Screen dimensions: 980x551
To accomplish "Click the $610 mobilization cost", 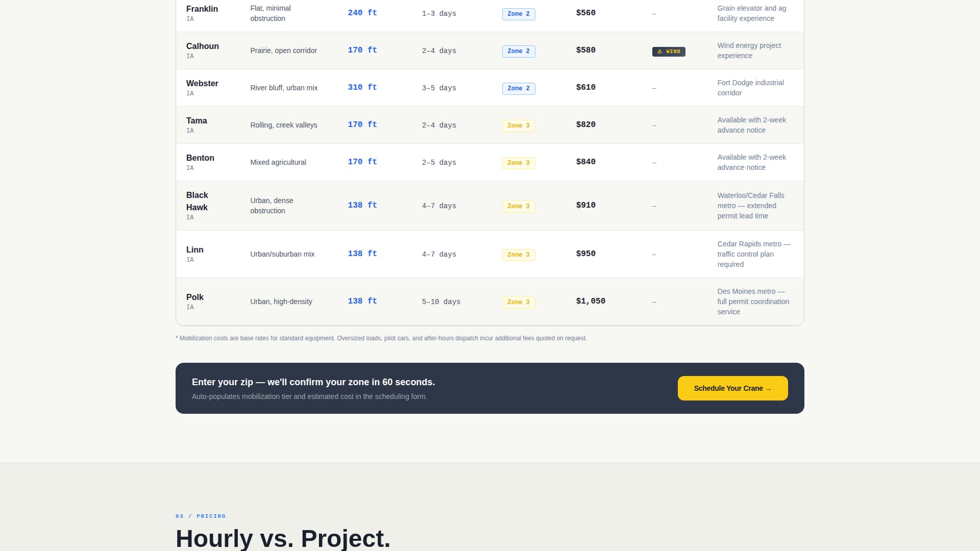I will click(x=586, y=87).
